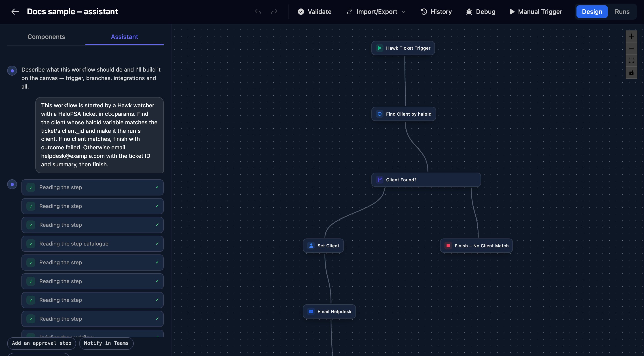Viewport: 644px width, 356px height.
Task: Run the Manual Trigger
Action: point(536,11)
